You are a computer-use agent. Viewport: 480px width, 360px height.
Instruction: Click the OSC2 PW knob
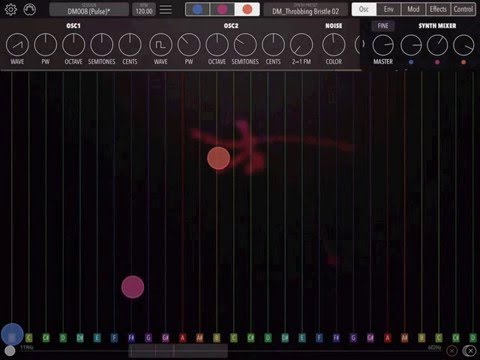(x=189, y=45)
